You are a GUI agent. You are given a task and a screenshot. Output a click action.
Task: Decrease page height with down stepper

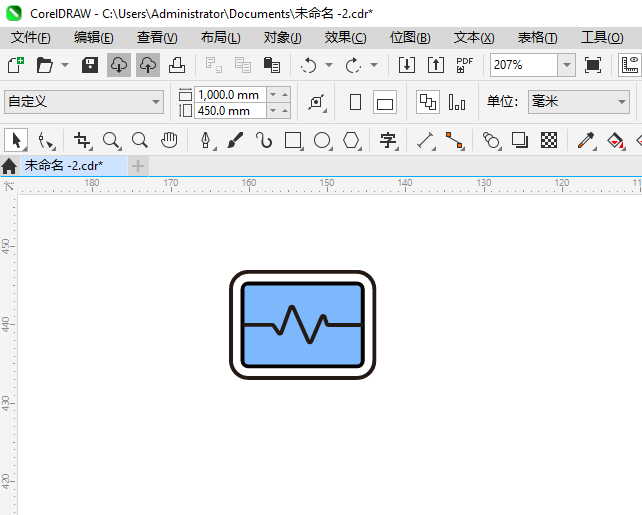(x=273, y=111)
